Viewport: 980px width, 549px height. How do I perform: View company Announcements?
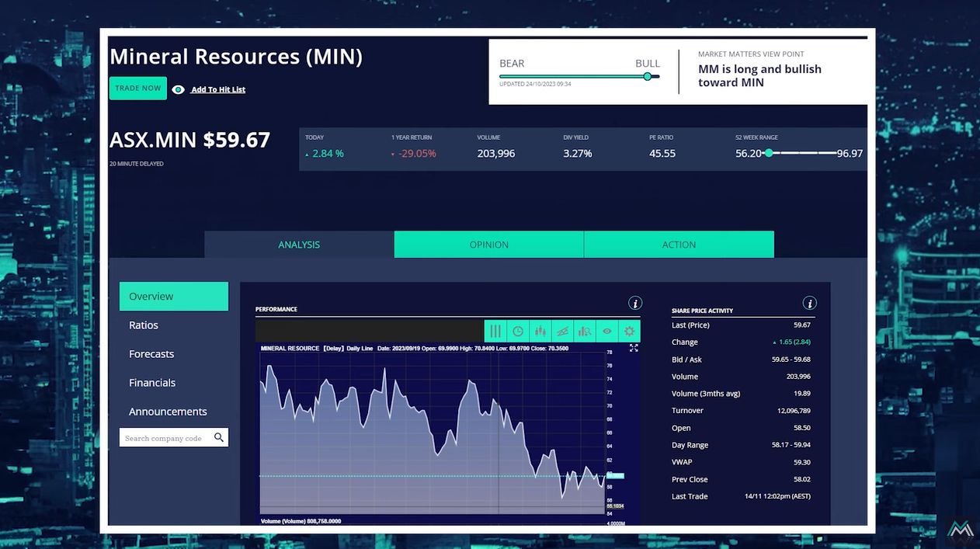pyautogui.click(x=168, y=412)
